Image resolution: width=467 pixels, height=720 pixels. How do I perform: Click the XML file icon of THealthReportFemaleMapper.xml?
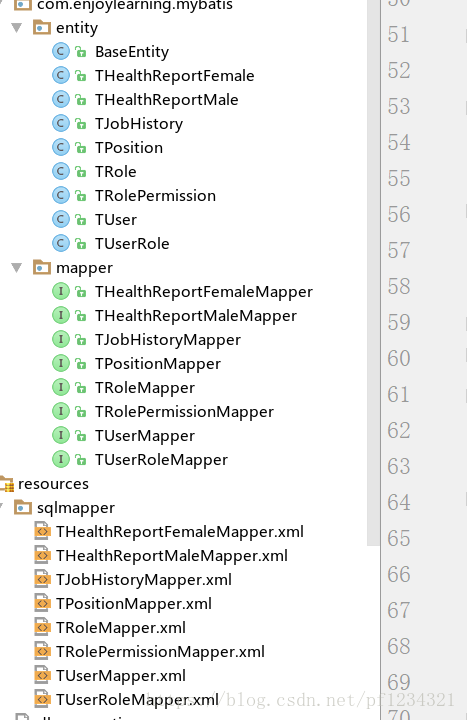point(42,531)
